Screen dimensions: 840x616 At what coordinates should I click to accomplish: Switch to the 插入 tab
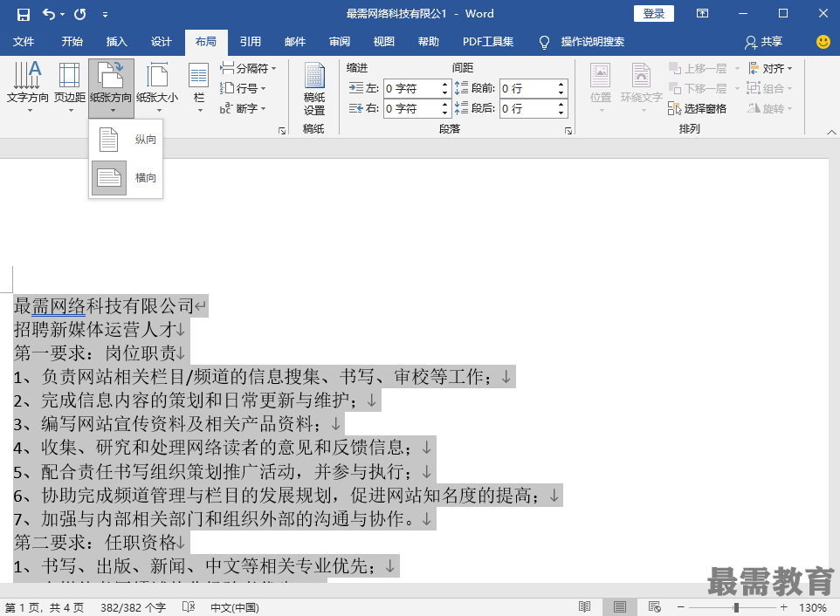point(116,42)
